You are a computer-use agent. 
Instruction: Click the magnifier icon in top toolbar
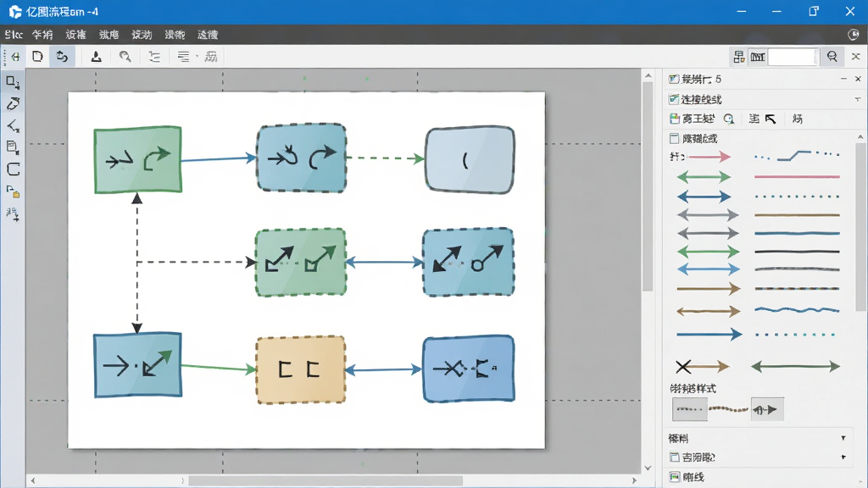pos(125,57)
